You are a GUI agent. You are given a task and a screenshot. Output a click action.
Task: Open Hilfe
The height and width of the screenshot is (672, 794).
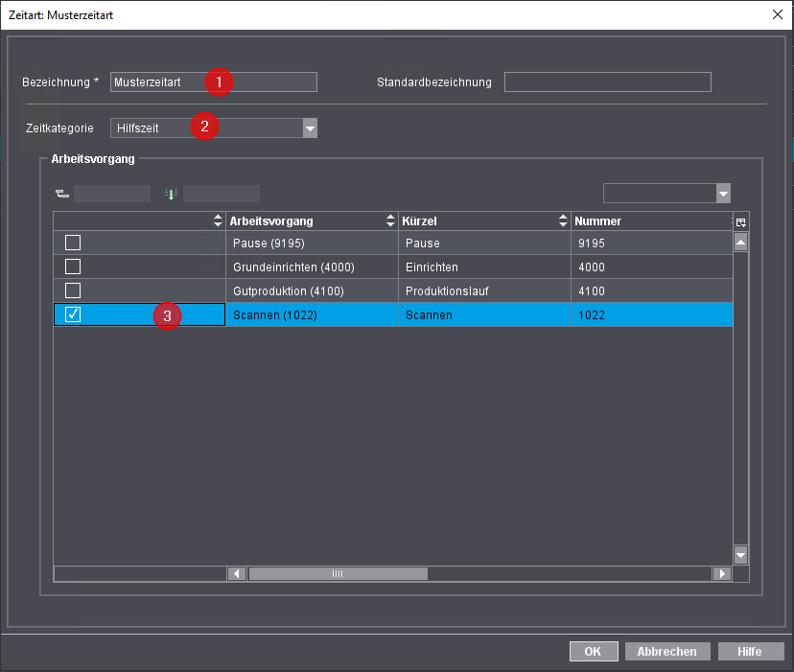(751, 651)
